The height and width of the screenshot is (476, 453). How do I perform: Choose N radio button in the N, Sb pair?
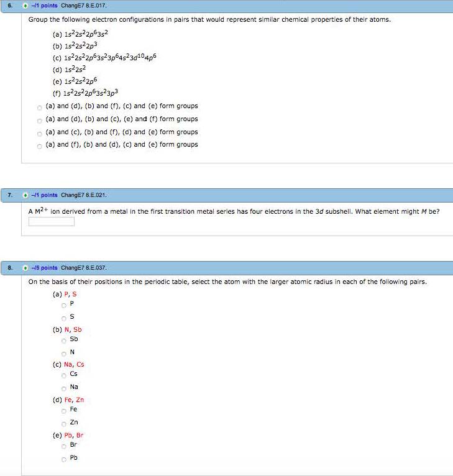[x=63, y=352]
